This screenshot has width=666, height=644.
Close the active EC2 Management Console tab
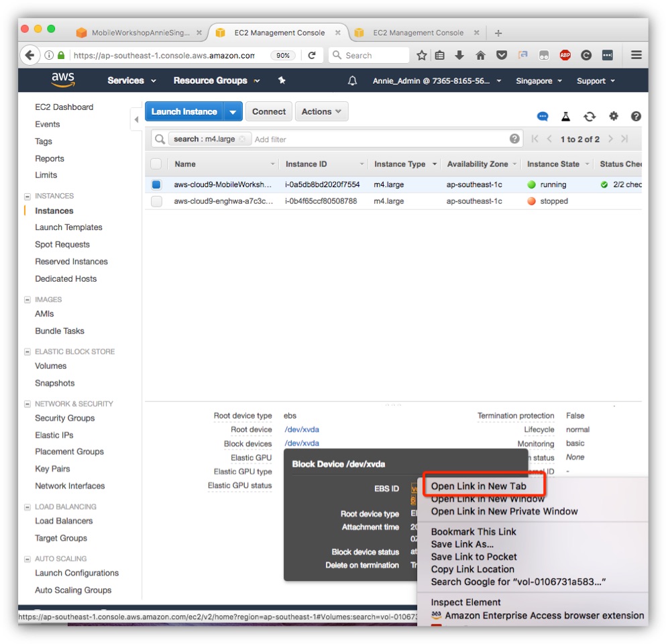(x=337, y=32)
